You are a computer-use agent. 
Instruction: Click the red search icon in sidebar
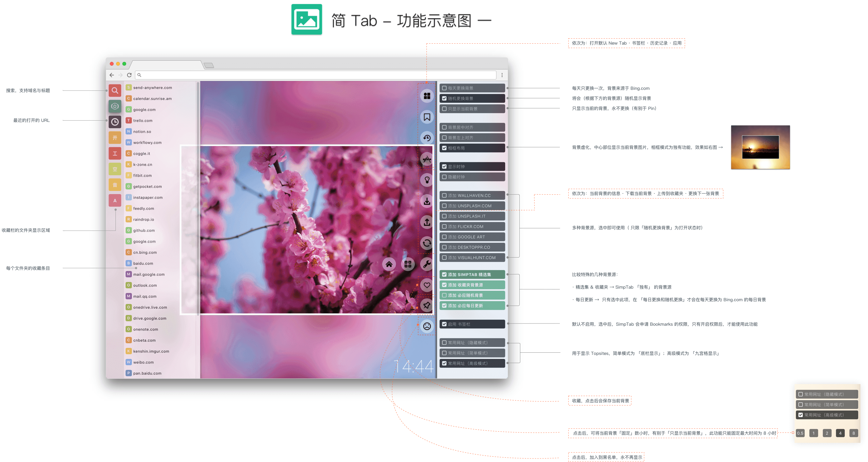coord(115,90)
